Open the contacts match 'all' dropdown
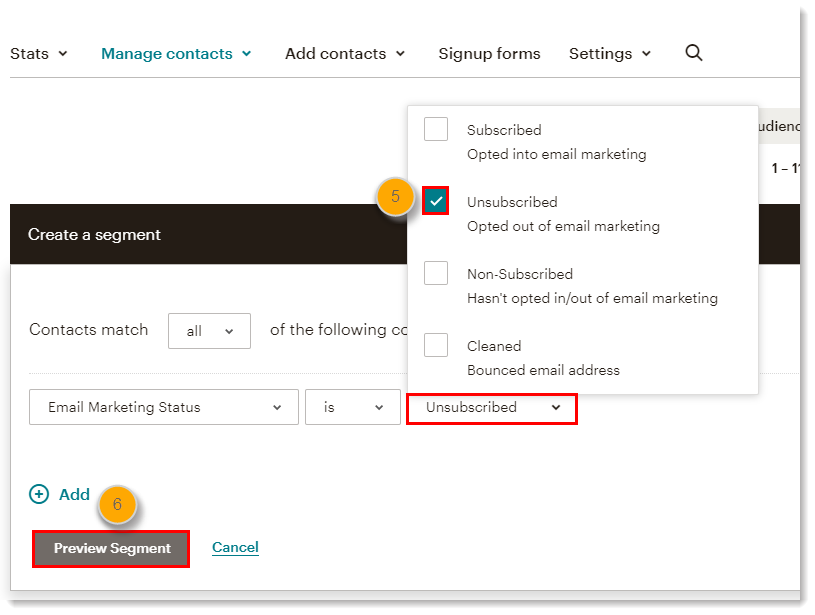This screenshot has width=815, height=615. coord(209,330)
